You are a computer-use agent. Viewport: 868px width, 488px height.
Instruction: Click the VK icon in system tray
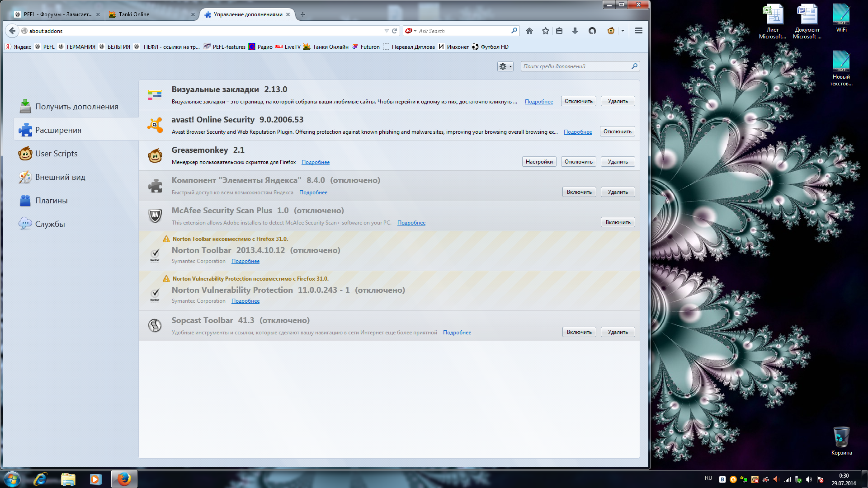point(722,479)
